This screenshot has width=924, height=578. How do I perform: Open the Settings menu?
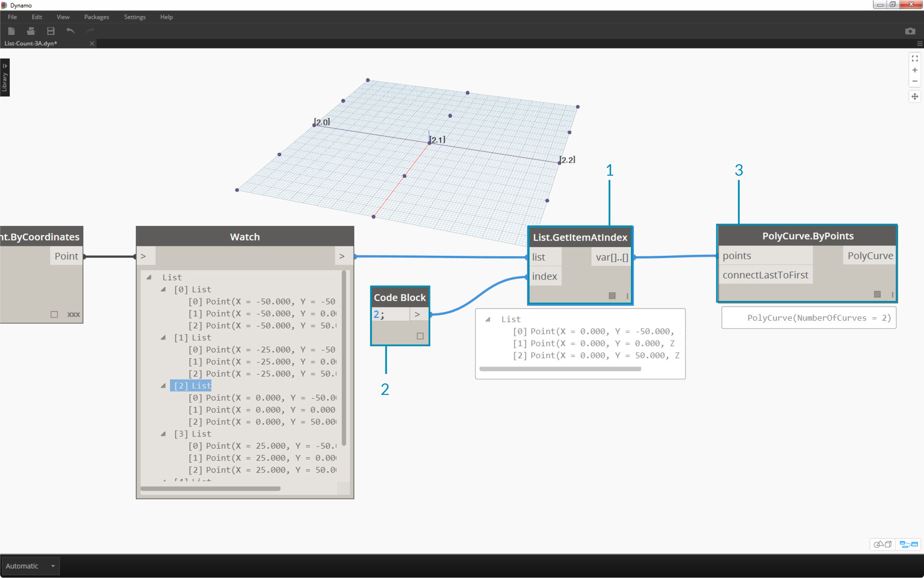pyautogui.click(x=135, y=17)
